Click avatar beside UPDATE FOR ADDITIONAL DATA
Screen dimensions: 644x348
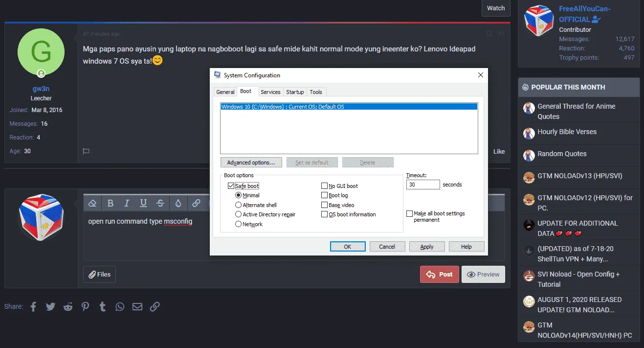pos(529,225)
